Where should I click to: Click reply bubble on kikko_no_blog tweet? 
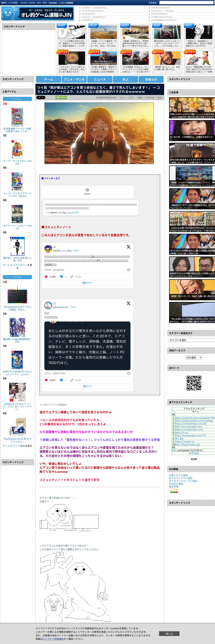(x=61, y=277)
